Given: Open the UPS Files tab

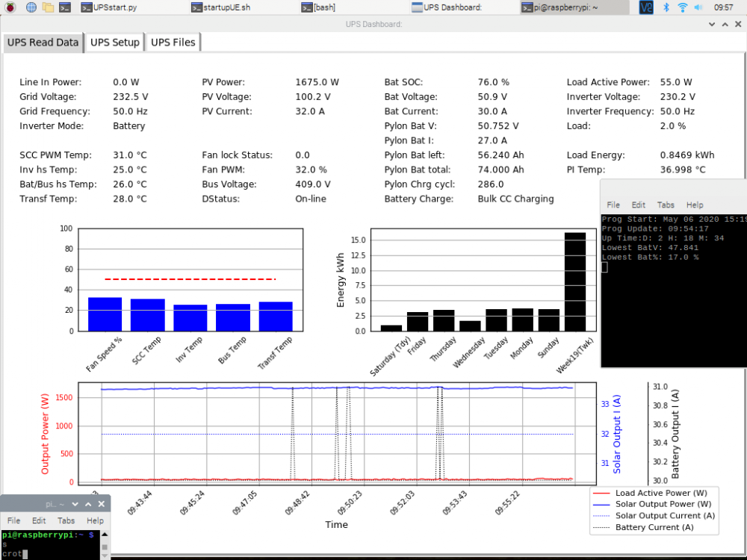Looking at the screenshot, I should pos(173,43).
